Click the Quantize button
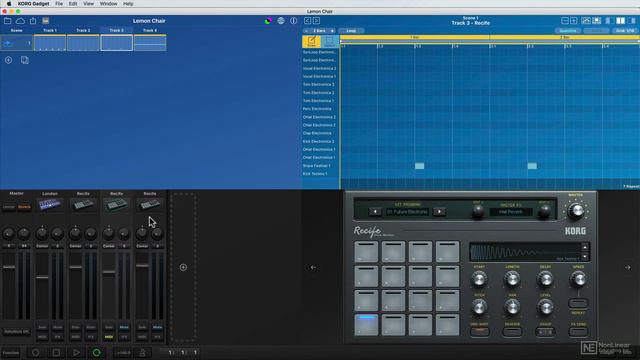640x360 pixels. click(x=568, y=31)
